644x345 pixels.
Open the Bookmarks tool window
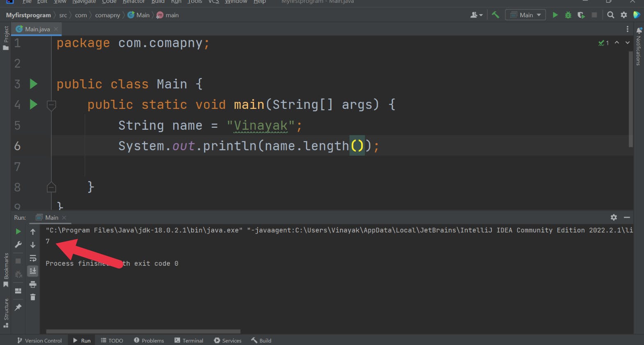(x=6, y=270)
